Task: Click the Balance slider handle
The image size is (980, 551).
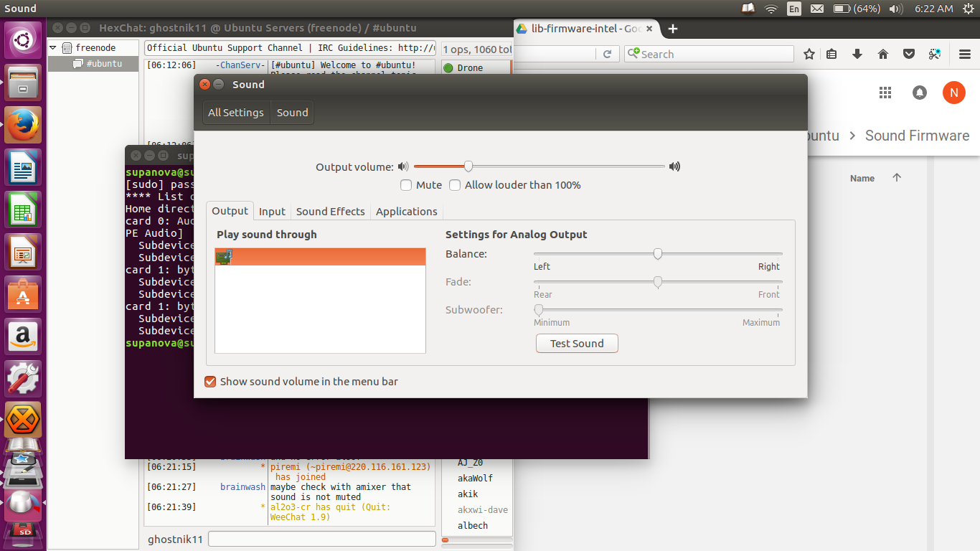Action: (x=658, y=254)
